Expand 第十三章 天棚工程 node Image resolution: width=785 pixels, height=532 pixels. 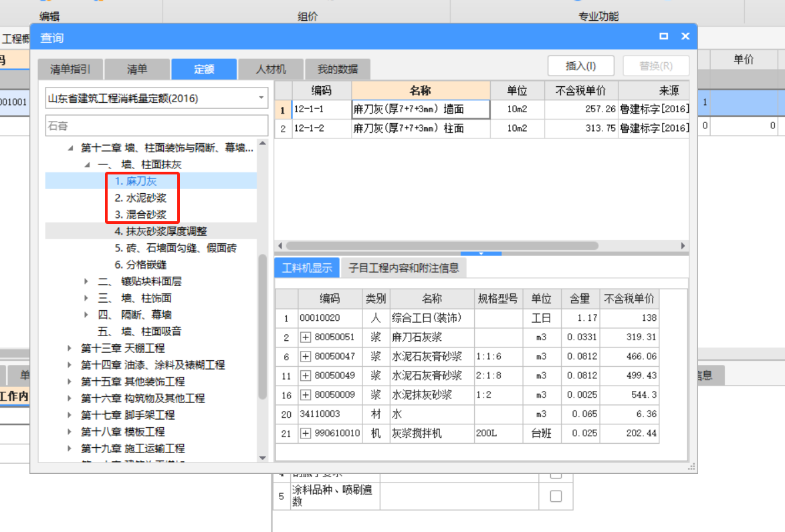pos(70,348)
